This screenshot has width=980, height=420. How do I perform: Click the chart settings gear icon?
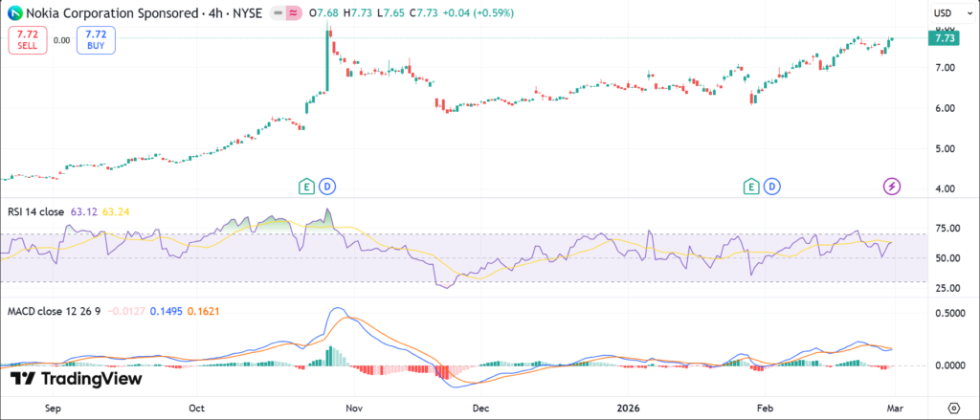point(953,408)
